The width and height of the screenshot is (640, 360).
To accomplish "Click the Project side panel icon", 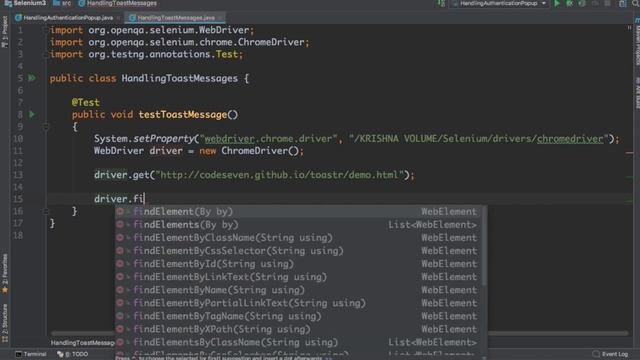I will [x=4, y=44].
